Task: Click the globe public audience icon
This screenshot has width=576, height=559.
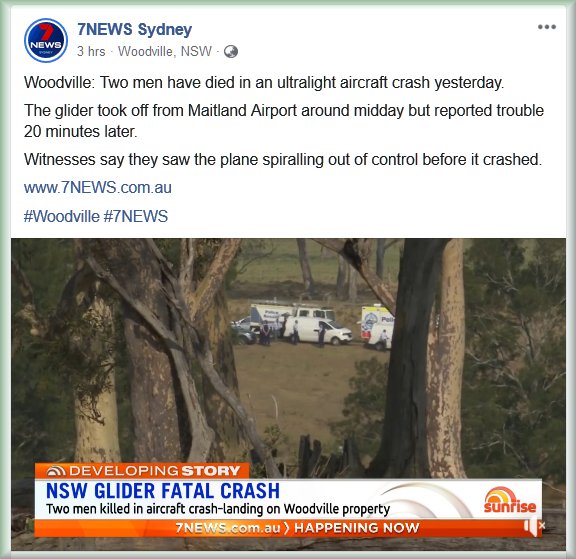Action: (x=231, y=52)
